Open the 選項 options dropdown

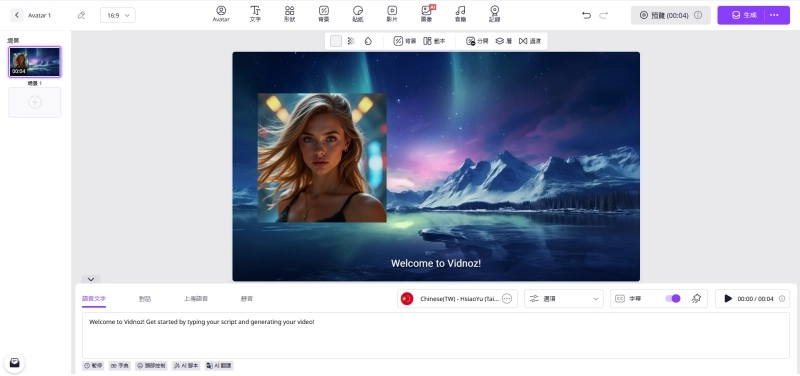pyautogui.click(x=564, y=298)
